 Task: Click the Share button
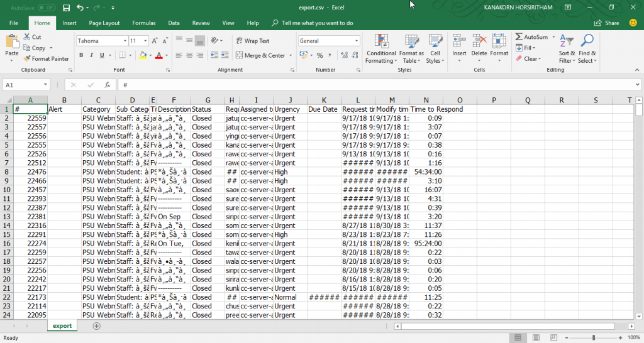coord(607,23)
